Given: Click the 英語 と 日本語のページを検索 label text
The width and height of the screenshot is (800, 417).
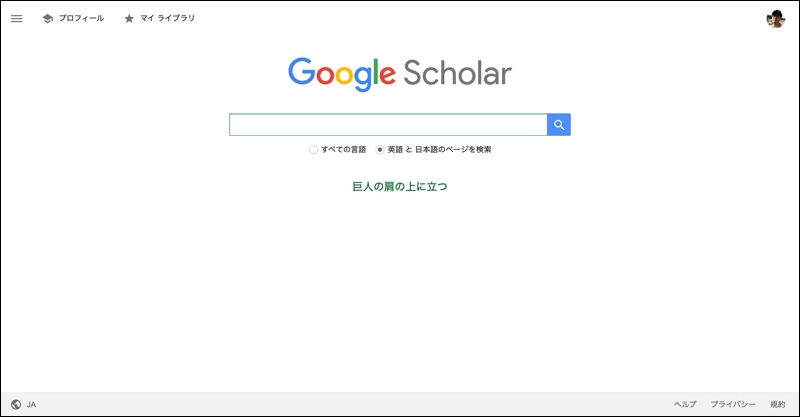Looking at the screenshot, I should click(x=439, y=150).
